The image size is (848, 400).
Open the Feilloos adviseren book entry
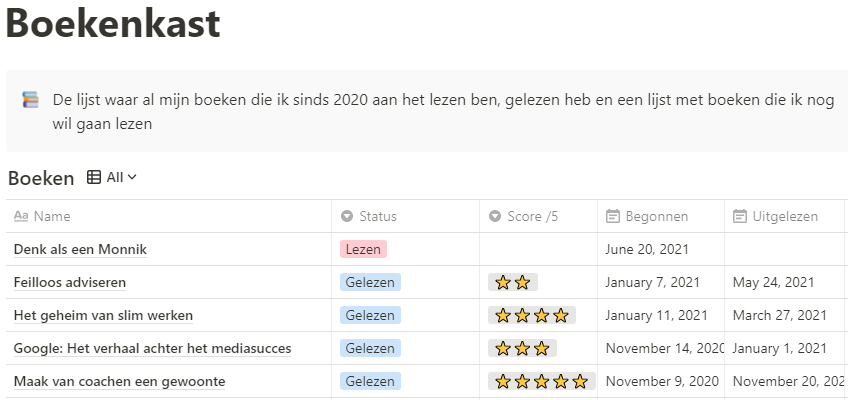click(x=70, y=282)
